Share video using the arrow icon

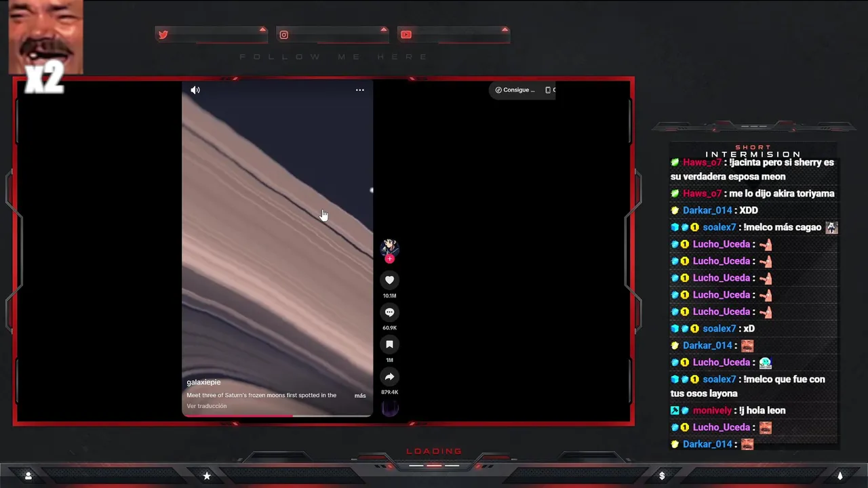pyautogui.click(x=389, y=377)
